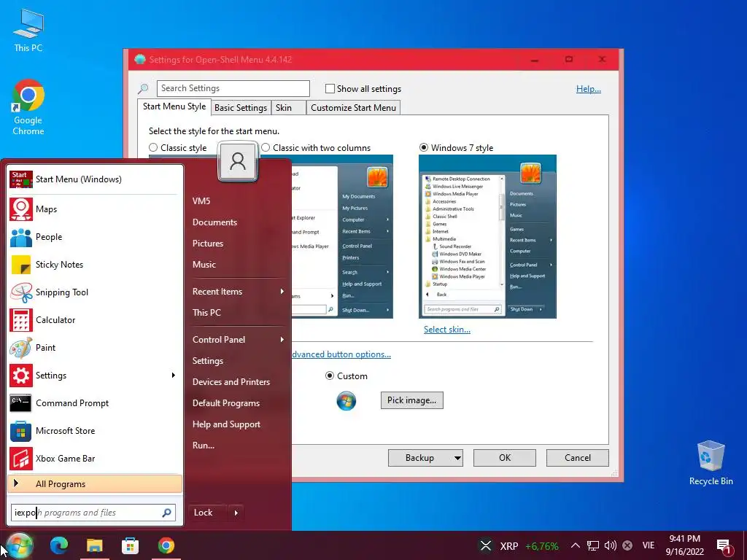
Task: Switch to Start Menu Style tab
Action: point(174,106)
